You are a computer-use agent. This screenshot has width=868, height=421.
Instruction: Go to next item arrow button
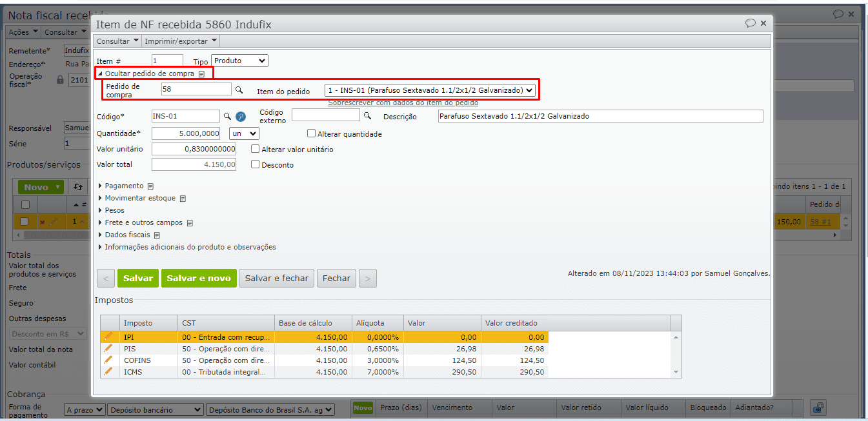368,278
